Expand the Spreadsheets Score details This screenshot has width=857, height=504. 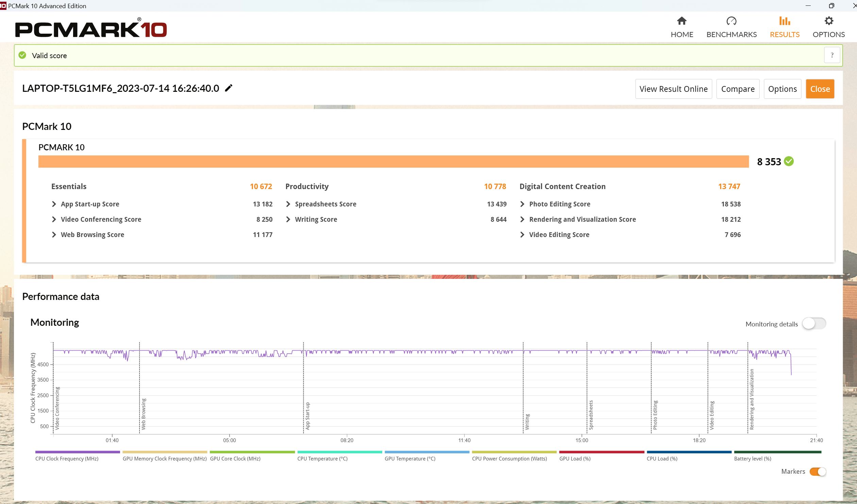[x=288, y=204]
